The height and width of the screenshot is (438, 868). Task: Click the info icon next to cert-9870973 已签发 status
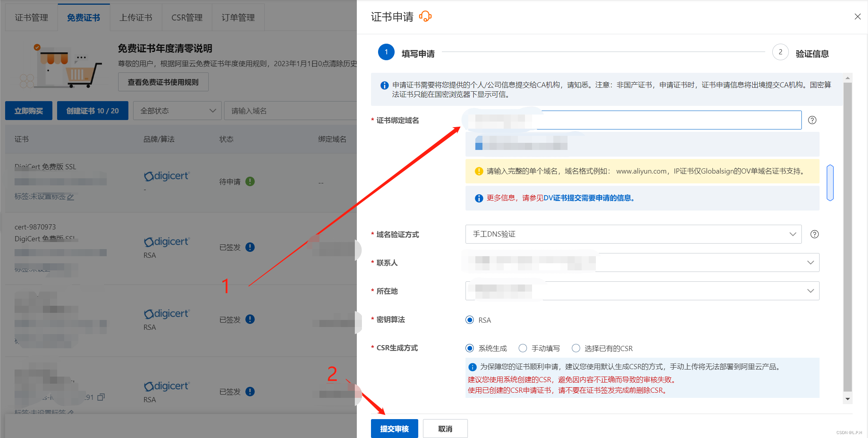tap(250, 247)
